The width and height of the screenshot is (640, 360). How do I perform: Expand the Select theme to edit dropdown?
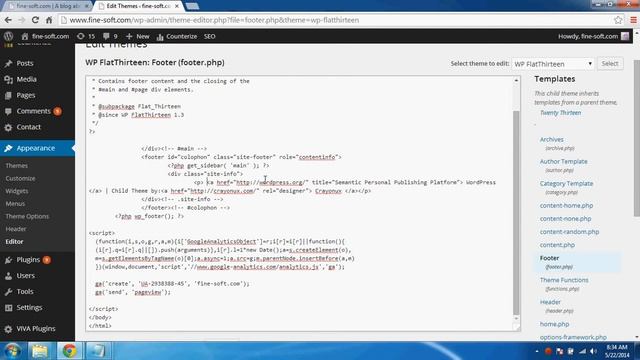(553, 64)
